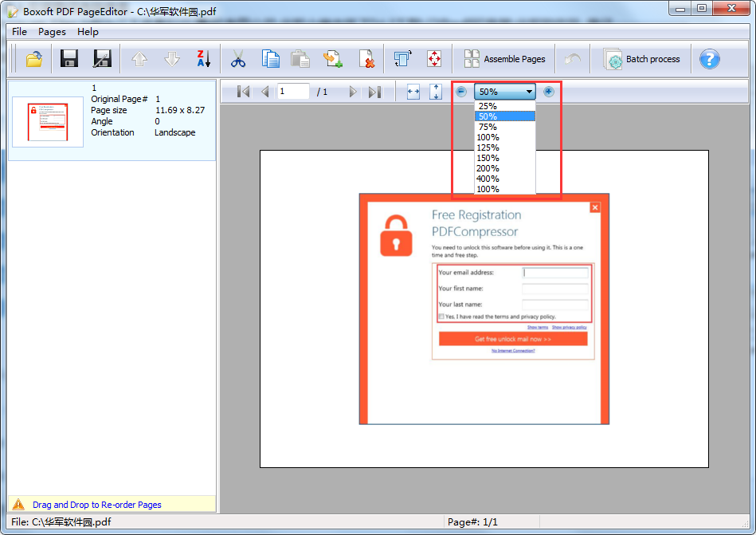756x535 pixels.
Task: Move the selected page up
Action: point(139,58)
